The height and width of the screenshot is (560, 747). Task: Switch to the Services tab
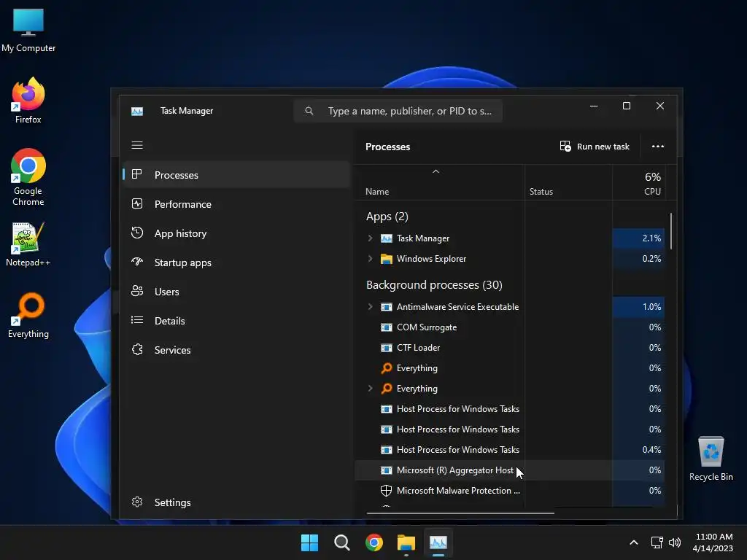click(237, 350)
